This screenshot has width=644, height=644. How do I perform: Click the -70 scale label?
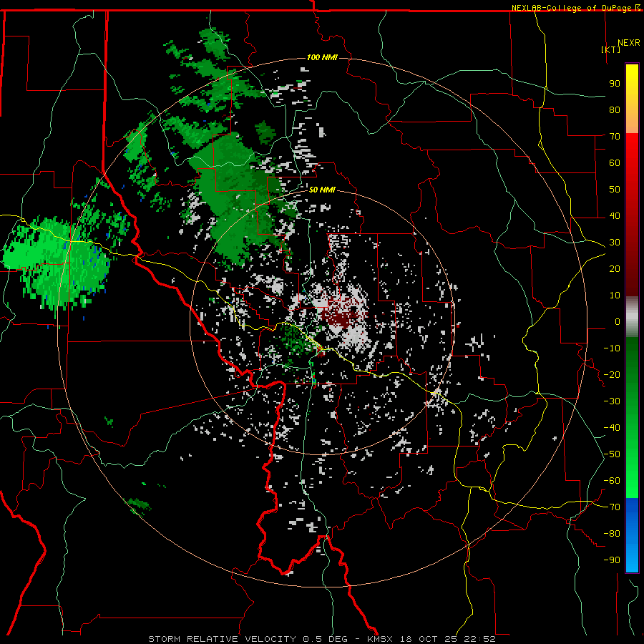coord(612,507)
